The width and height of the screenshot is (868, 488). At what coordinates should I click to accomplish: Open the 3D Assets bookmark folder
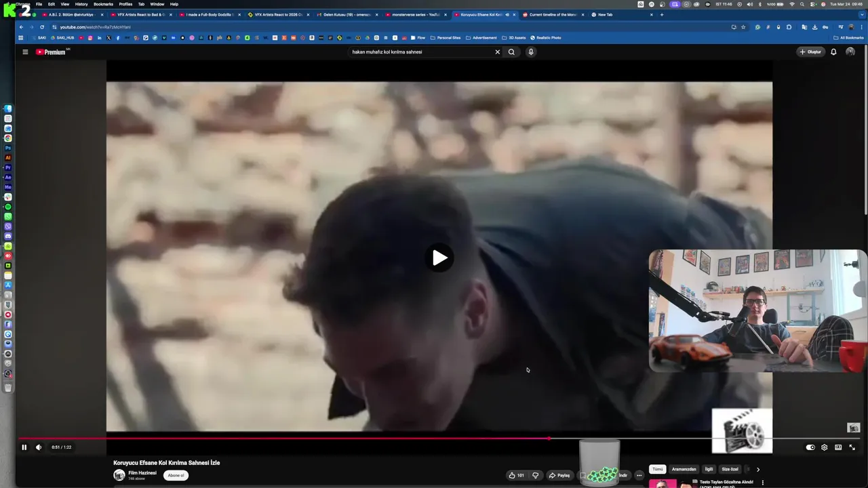pyautogui.click(x=514, y=38)
